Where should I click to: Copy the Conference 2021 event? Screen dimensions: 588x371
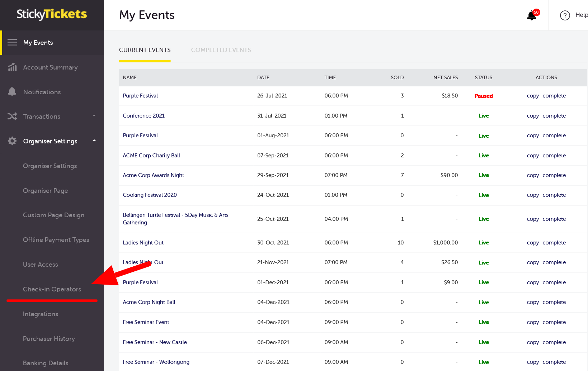click(x=533, y=116)
